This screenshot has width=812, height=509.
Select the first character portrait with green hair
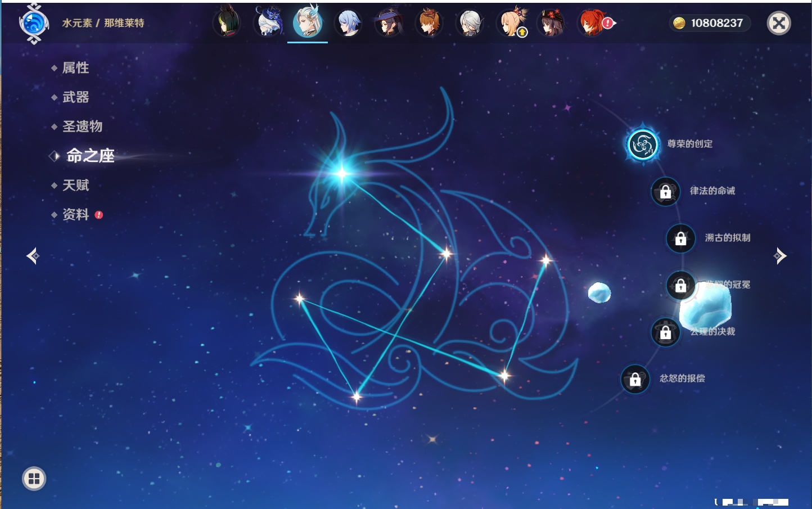(227, 23)
